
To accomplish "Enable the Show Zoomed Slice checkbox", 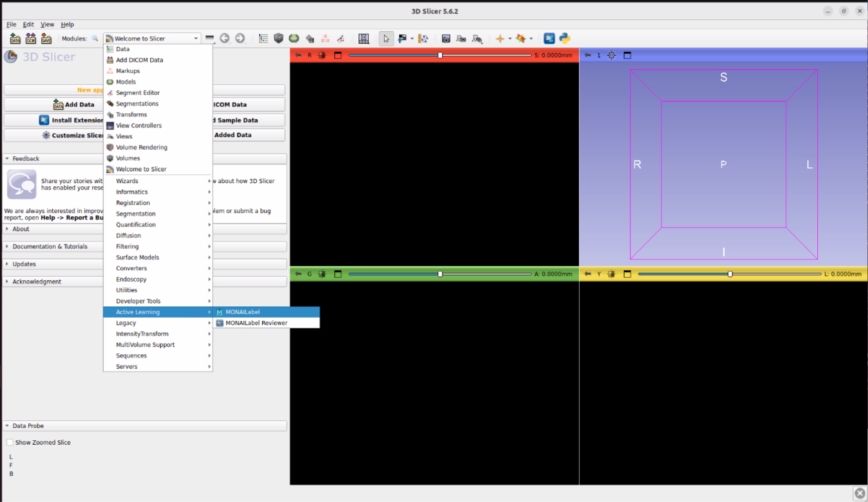I will [x=10, y=442].
